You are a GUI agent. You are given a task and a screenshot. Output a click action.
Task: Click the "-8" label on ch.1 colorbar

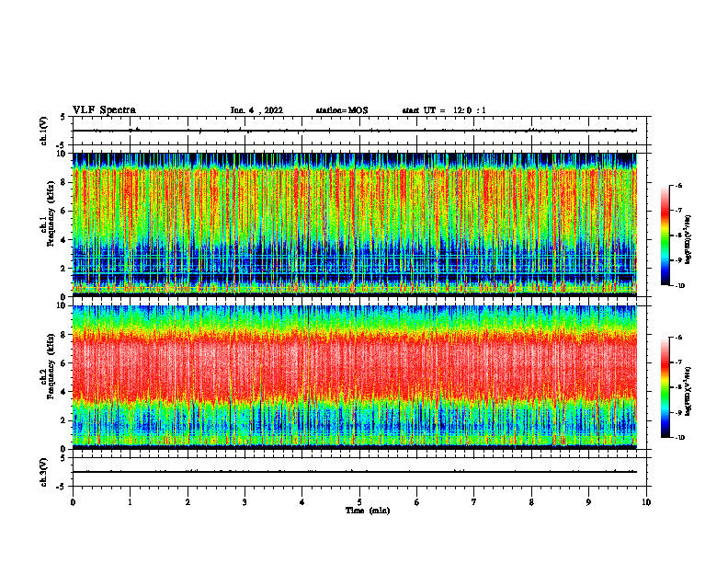[x=679, y=236]
